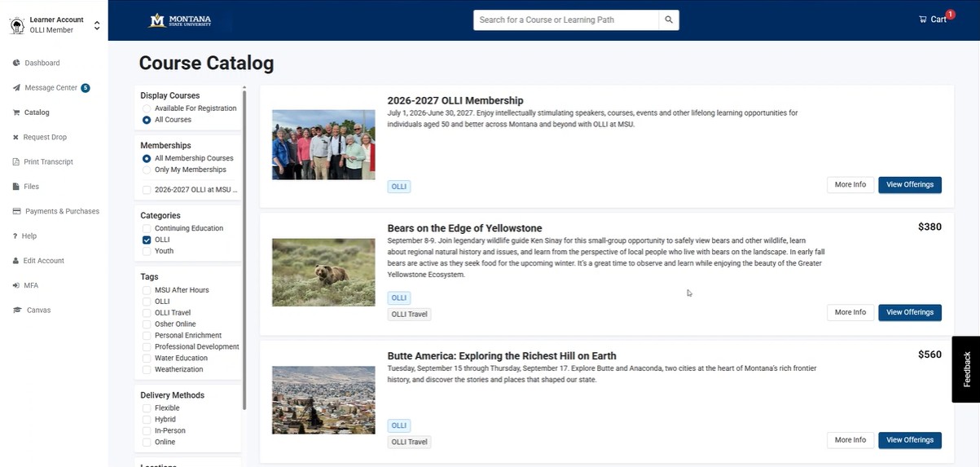Click the Request Drop X icon
980x467 pixels.
(x=15, y=137)
